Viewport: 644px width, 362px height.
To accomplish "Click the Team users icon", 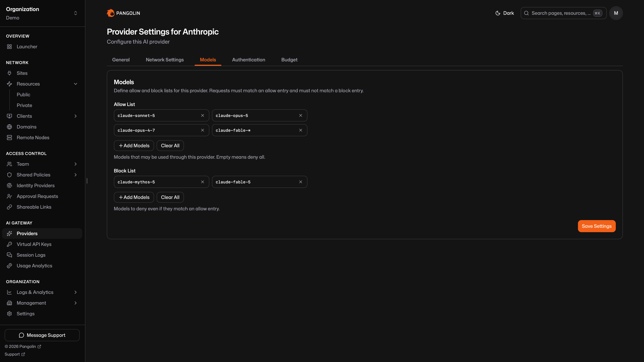I will point(10,164).
